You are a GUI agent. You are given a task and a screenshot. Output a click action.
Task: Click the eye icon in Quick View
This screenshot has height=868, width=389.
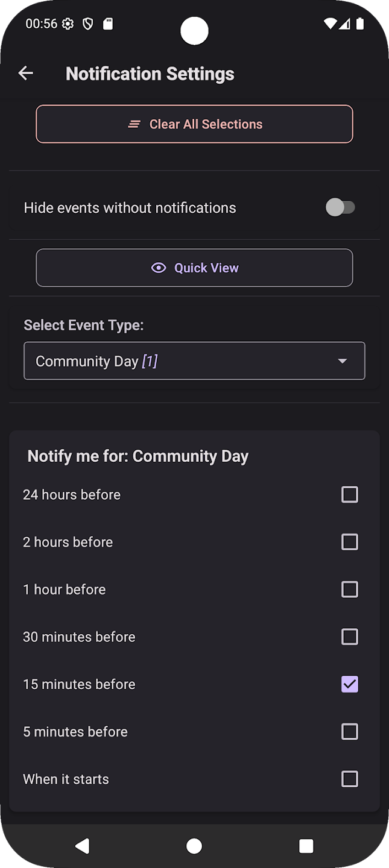click(159, 268)
